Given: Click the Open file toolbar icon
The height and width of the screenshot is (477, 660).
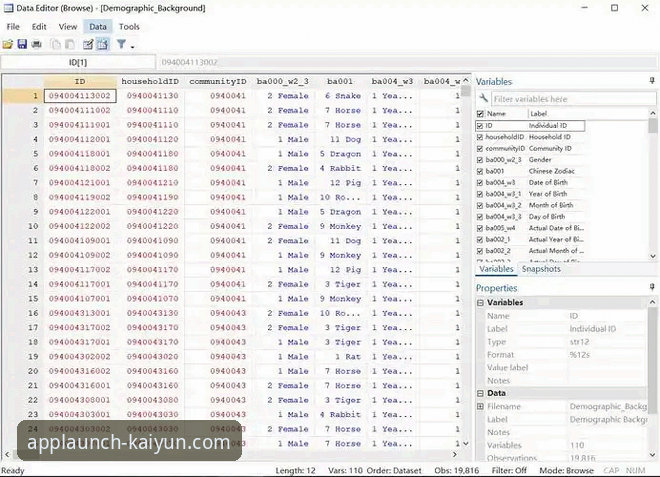Looking at the screenshot, I should click(8, 44).
